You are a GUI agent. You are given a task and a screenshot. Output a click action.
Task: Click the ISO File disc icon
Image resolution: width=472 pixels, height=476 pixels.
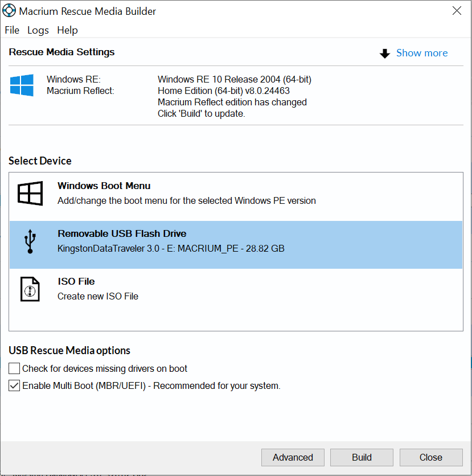(x=30, y=289)
